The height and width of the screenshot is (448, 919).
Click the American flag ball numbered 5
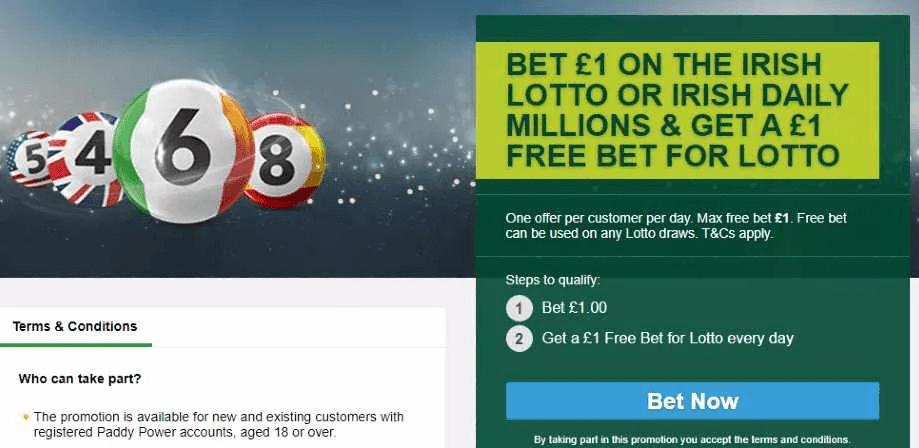pos(29,159)
